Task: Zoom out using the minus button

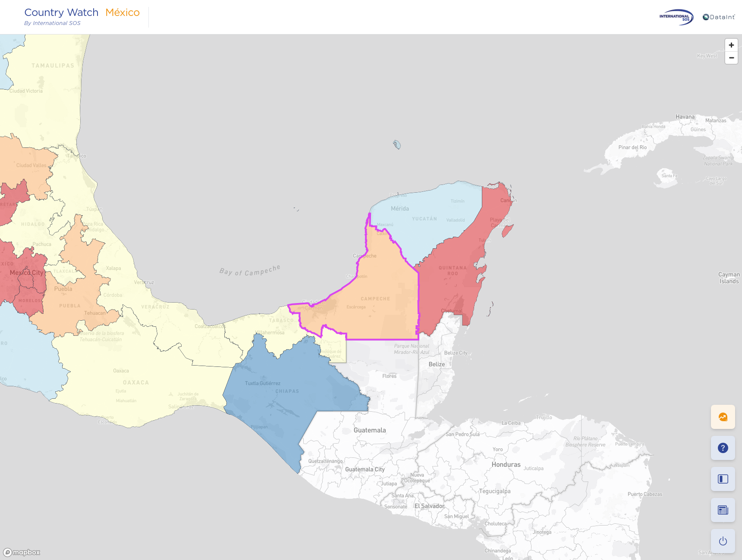Action: point(731,57)
